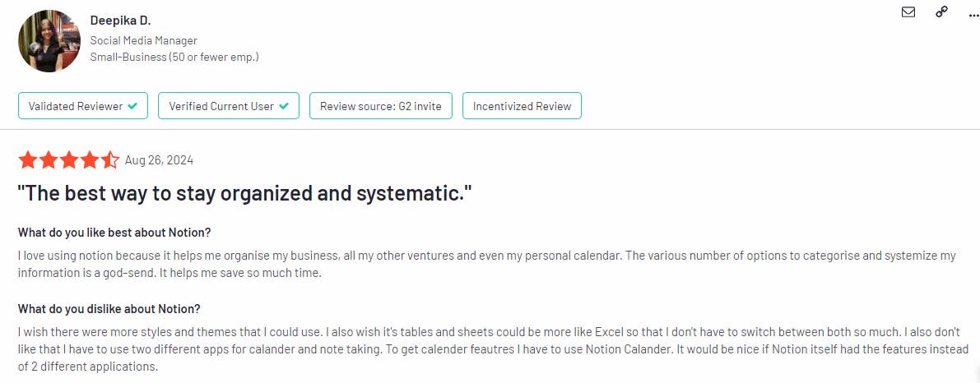
Task: Click the half-filled fifth rating star
Action: pyautogui.click(x=111, y=160)
